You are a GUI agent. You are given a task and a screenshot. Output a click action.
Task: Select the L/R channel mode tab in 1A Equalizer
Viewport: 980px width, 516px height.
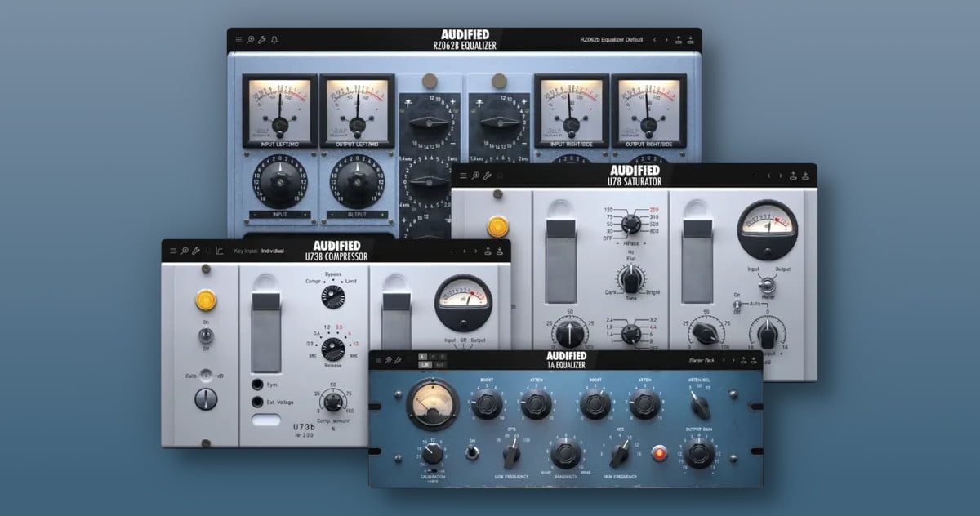(x=425, y=364)
